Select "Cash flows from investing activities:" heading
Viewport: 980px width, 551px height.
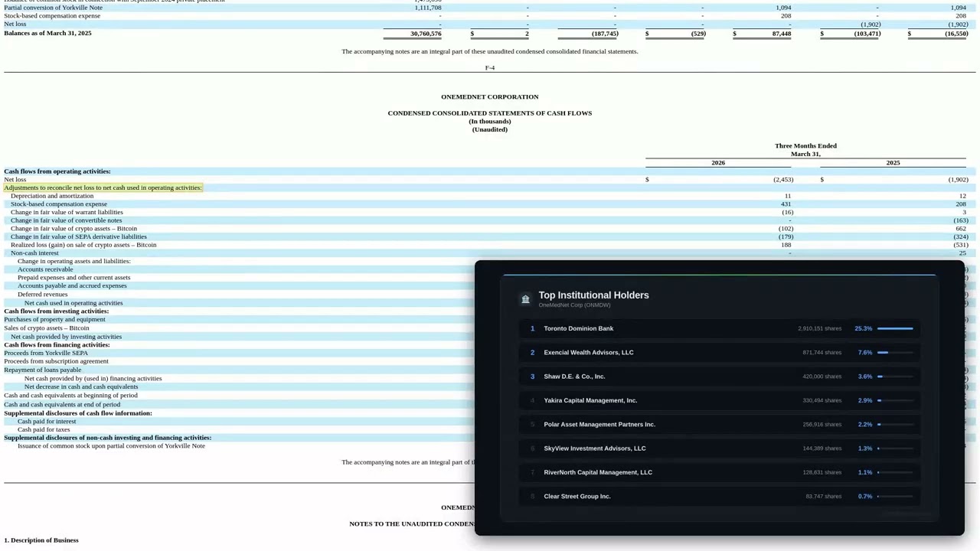pyautogui.click(x=57, y=311)
